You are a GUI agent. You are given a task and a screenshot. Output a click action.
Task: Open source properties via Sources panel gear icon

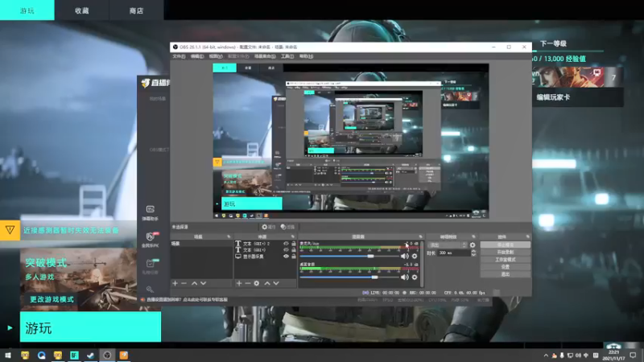tap(257, 283)
